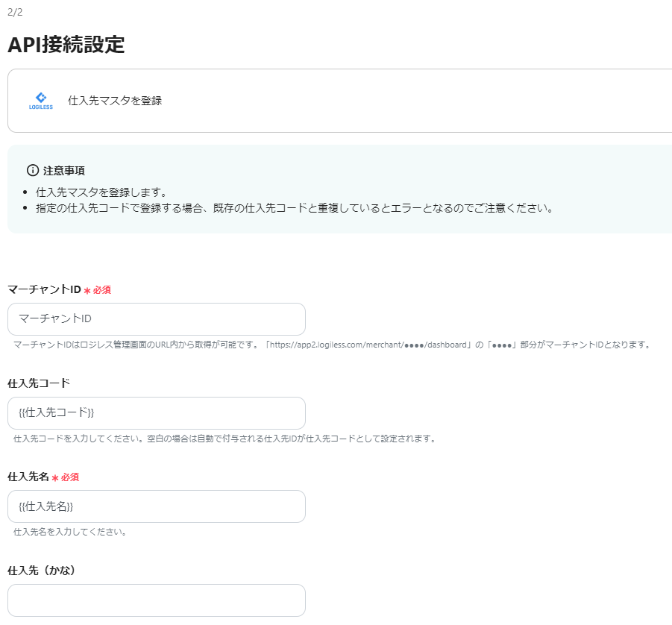Click the 仕入先（かな） field label
This screenshot has height=625, width=672.
coord(42,571)
